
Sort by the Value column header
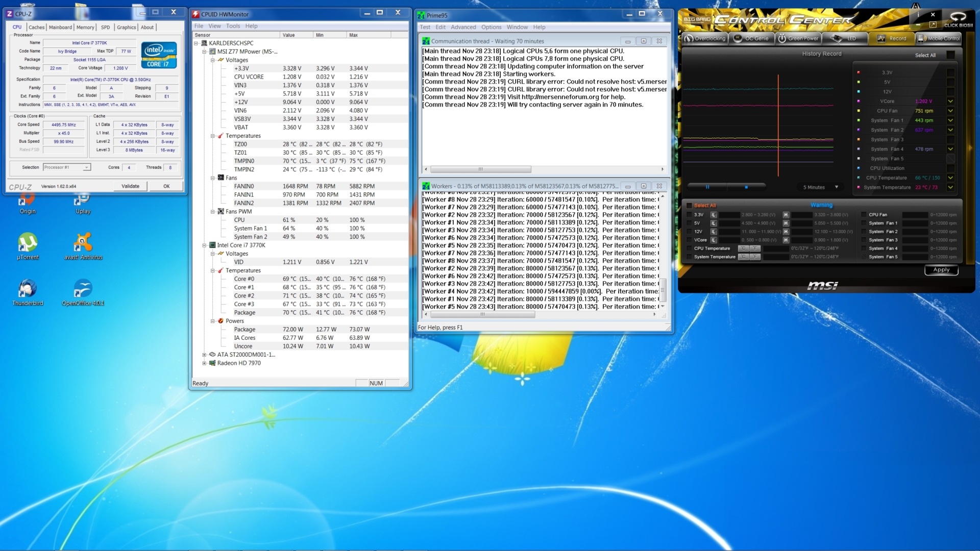[x=297, y=35]
